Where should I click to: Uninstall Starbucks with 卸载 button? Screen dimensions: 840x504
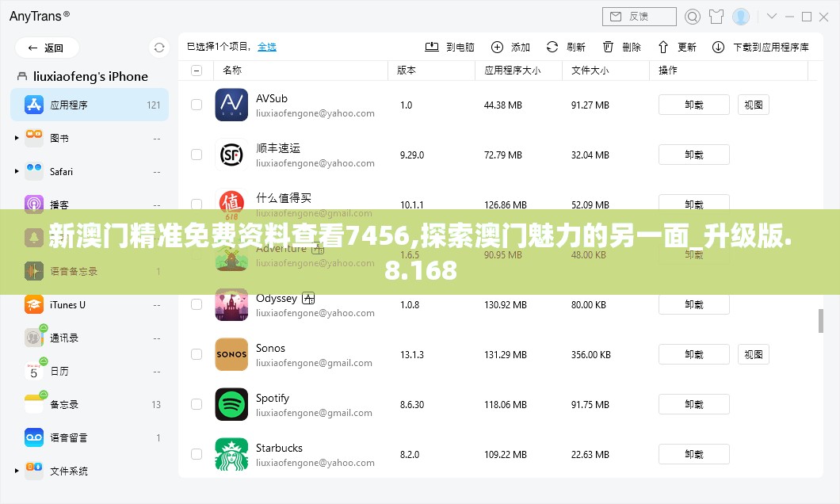(693, 453)
